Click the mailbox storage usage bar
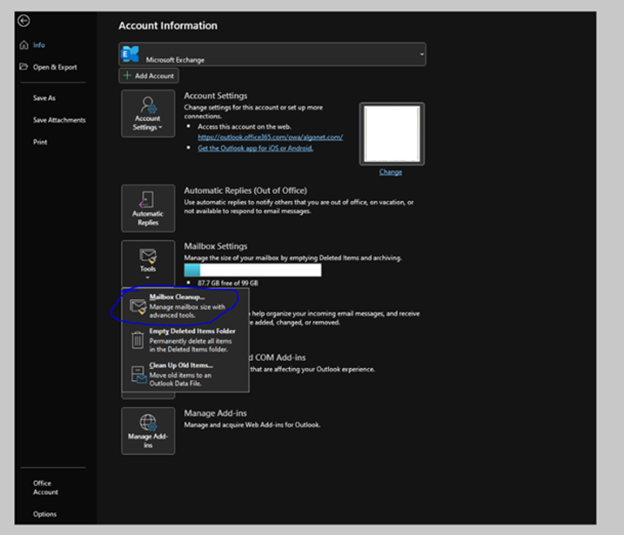Screen dimensions: 624x535 point(253,270)
